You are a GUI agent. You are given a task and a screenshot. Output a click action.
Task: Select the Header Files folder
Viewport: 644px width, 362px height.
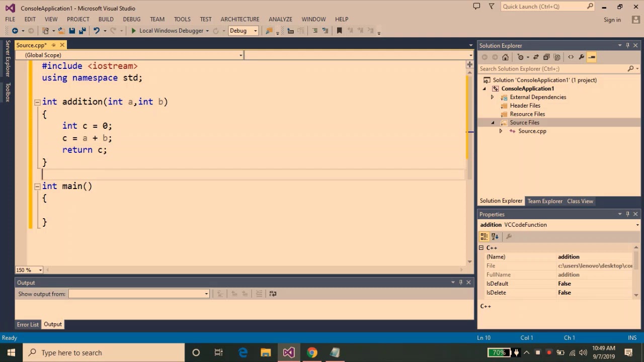[525, 106]
